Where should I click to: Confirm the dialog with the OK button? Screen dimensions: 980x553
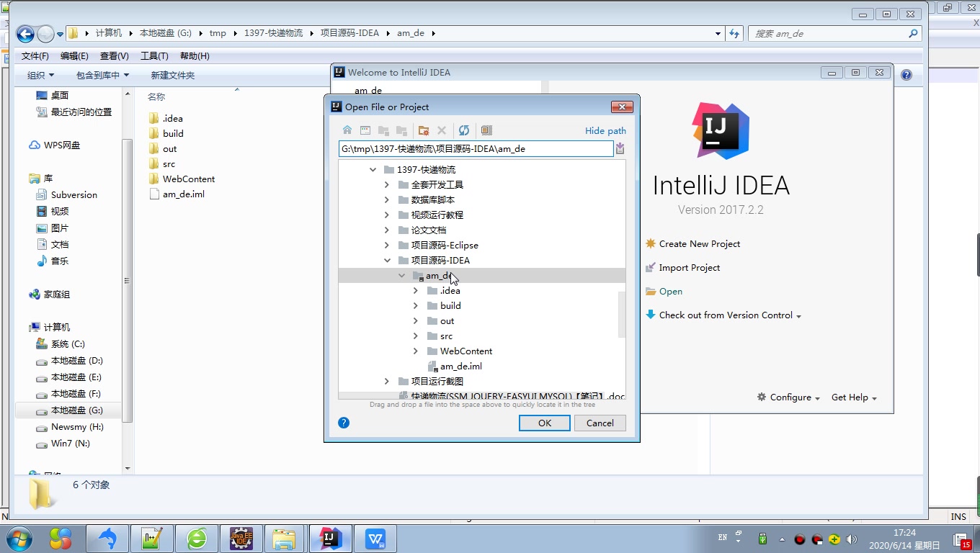pyautogui.click(x=545, y=423)
